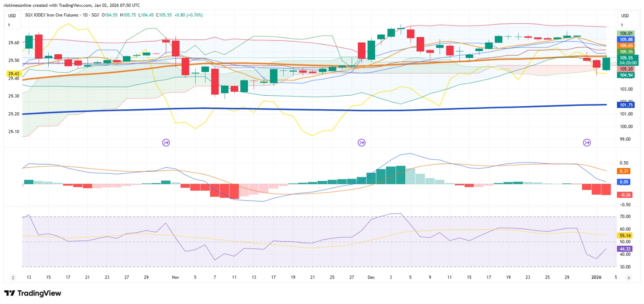Select the 106.01 price label
Viewport: 644px width, 304px height.
[626, 33]
